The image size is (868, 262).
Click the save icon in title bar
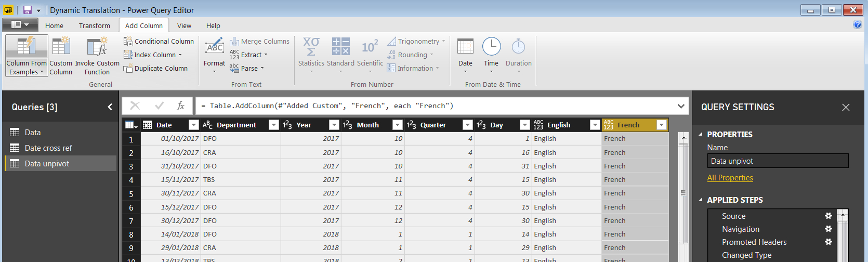[28, 10]
